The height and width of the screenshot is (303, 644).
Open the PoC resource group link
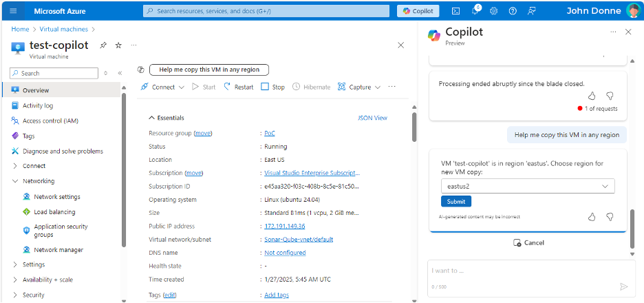click(x=270, y=133)
